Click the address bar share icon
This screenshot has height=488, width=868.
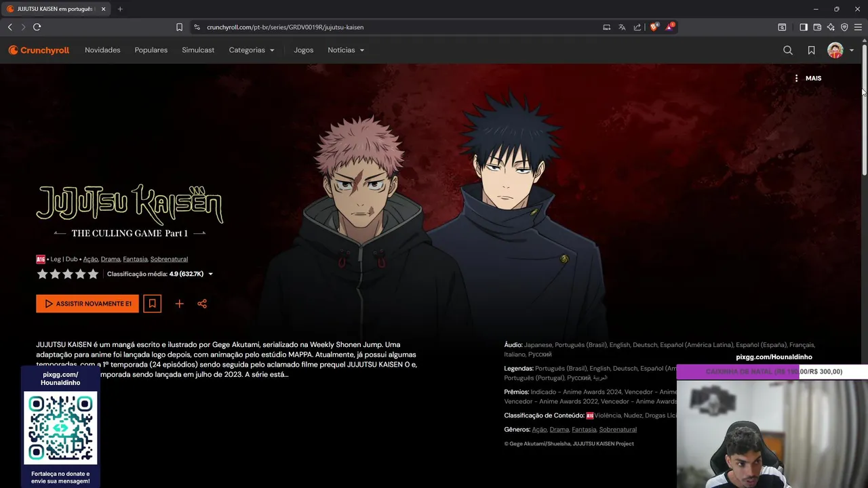[x=637, y=27]
